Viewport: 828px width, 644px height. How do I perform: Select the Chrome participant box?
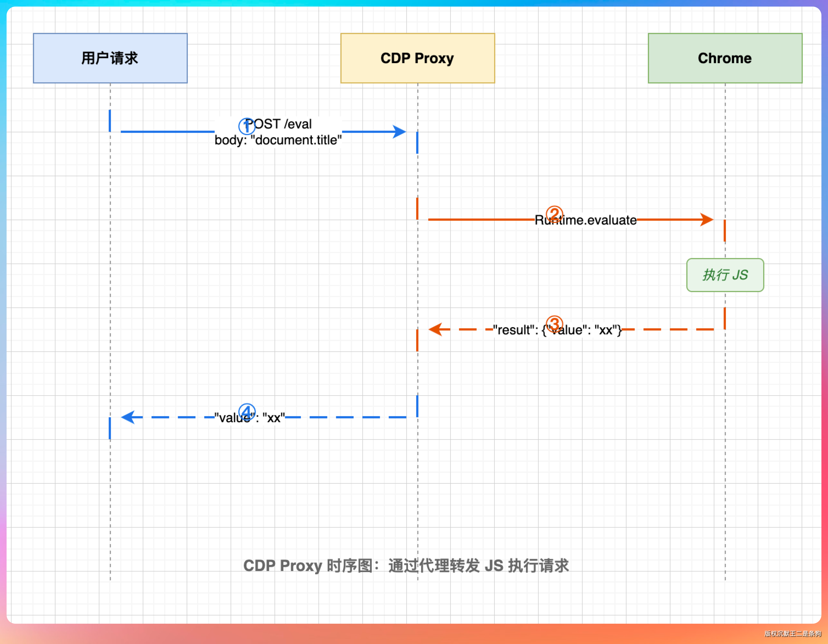click(x=725, y=58)
